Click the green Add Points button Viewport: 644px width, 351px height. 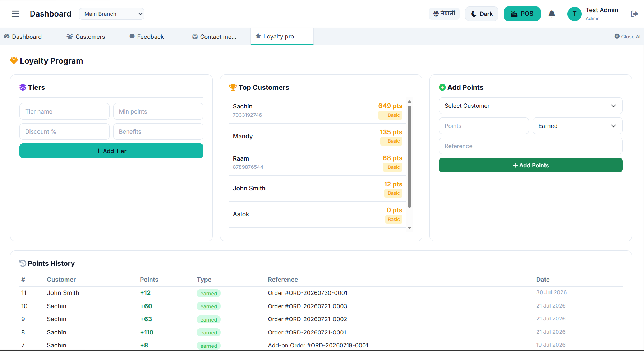pyautogui.click(x=530, y=165)
